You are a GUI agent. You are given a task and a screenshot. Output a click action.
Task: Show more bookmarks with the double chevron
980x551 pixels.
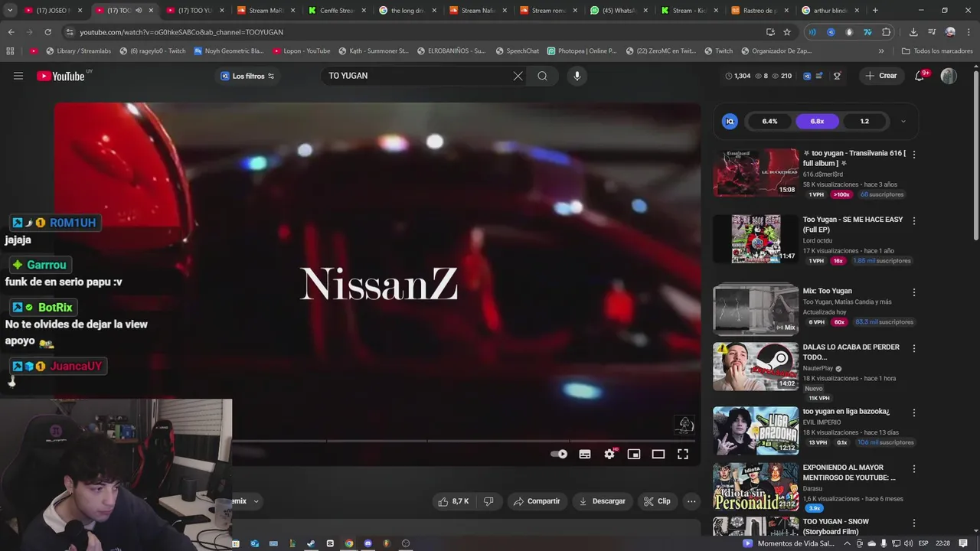tap(881, 51)
